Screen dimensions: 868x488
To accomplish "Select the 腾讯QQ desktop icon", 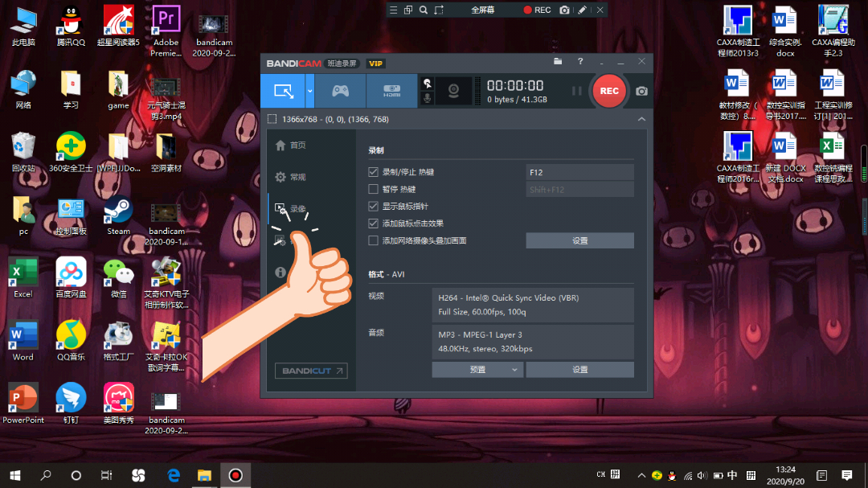I will (x=71, y=27).
